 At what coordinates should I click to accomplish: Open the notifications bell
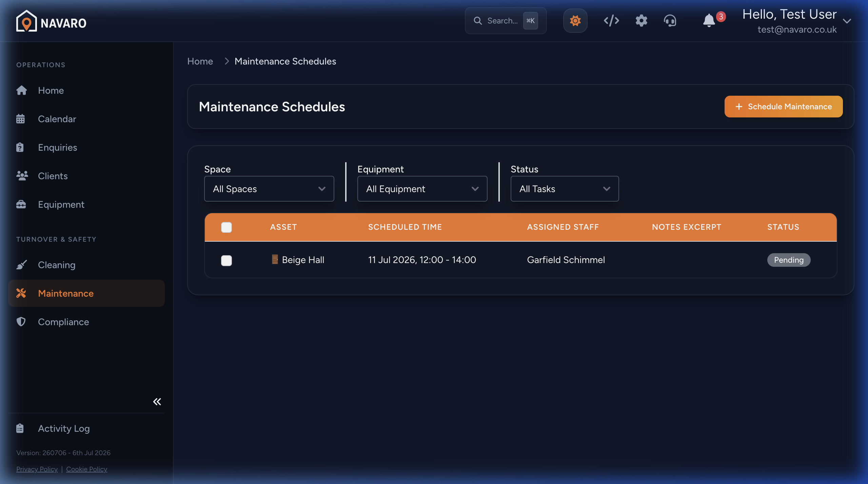[x=709, y=21]
